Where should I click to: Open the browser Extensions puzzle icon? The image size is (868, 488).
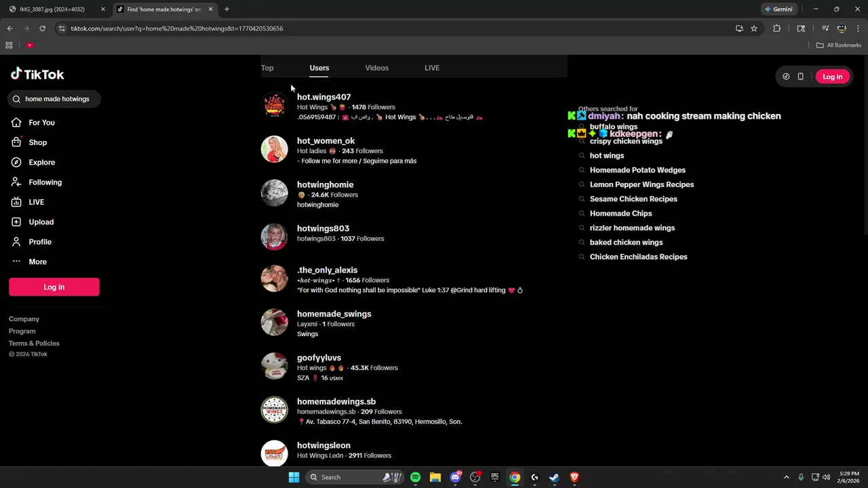776,28
